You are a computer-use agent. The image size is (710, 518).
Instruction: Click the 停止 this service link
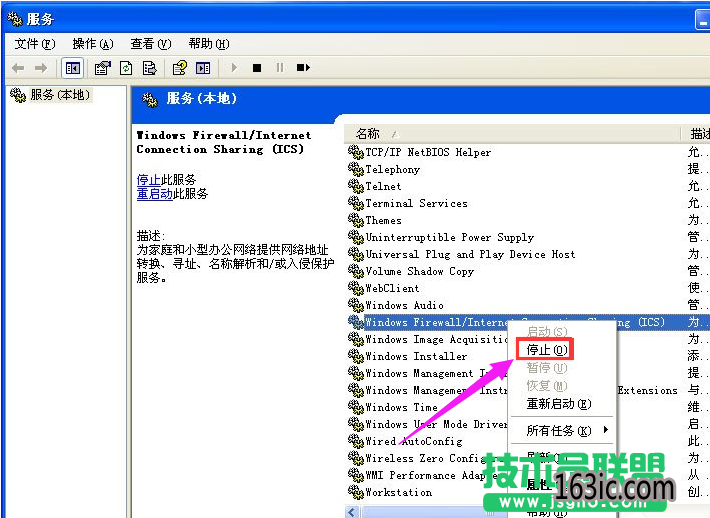(149, 179)
